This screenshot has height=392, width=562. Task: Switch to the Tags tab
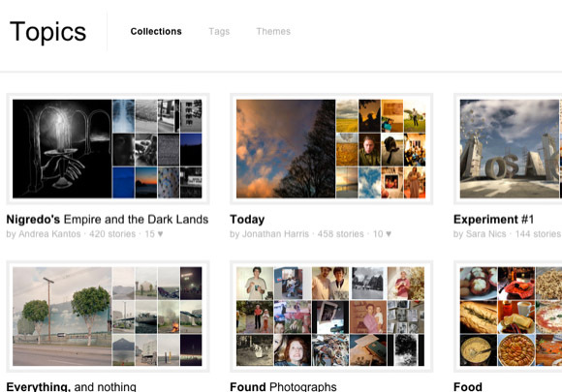(x=219, y=32)
